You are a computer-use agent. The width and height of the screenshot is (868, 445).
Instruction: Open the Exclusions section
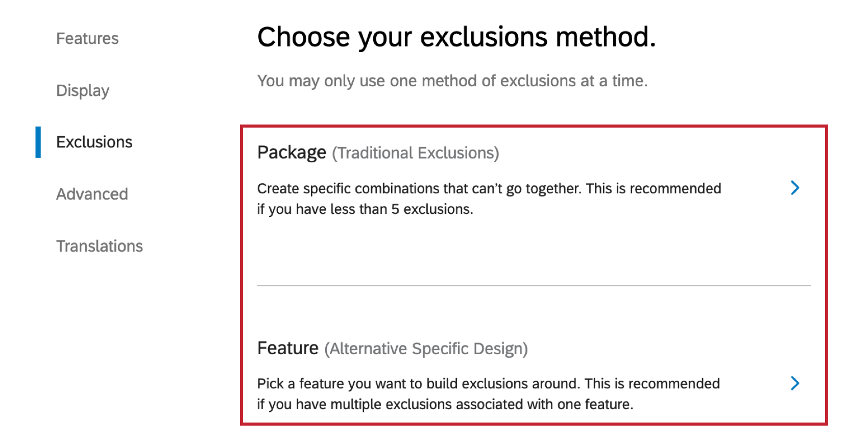(x=94, y=142)
